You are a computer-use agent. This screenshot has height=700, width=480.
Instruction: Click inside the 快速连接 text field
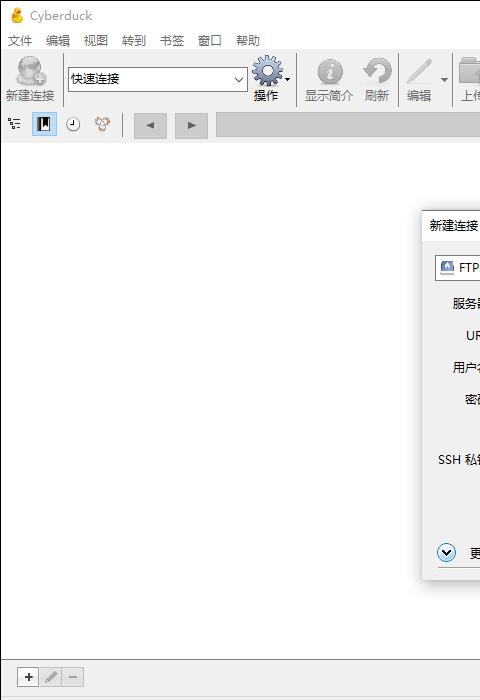pos(151,79)
